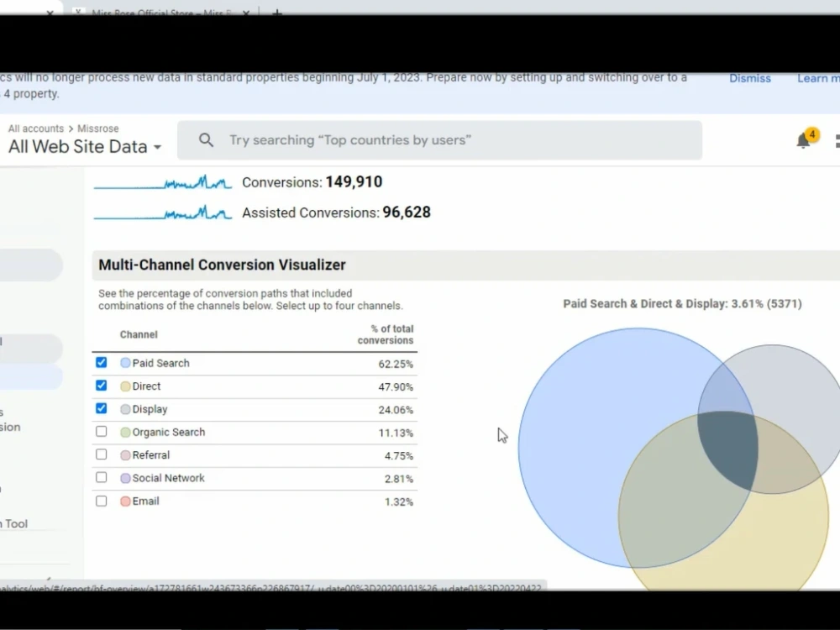Screen dimensions: 840x630
Task: Select the Email channel label
Action: pyautogui.click(x=145, y=501)
